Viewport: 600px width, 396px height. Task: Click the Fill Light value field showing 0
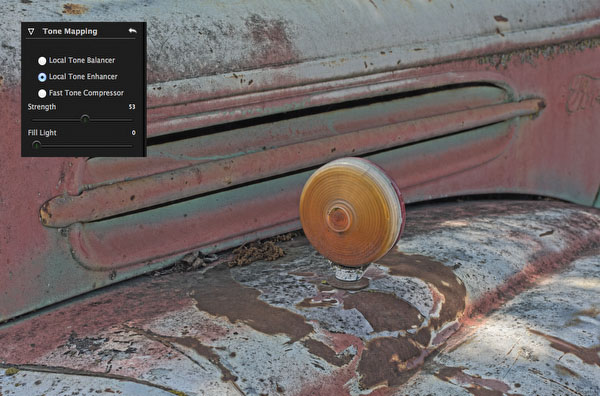pyautogui.click(x=134, y=133)
